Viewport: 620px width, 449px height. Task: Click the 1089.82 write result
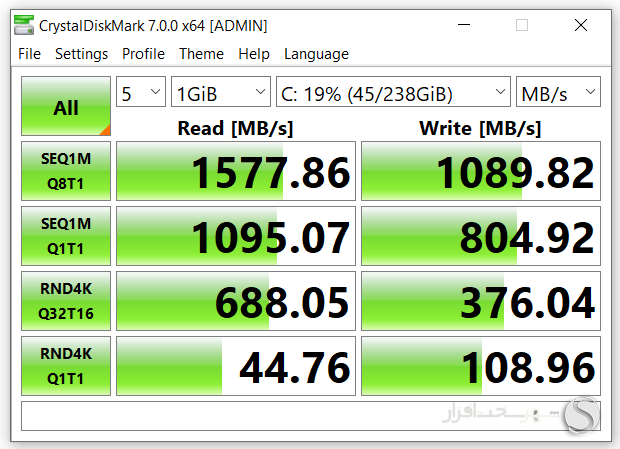pyautogui.click(x=481, y=171)
